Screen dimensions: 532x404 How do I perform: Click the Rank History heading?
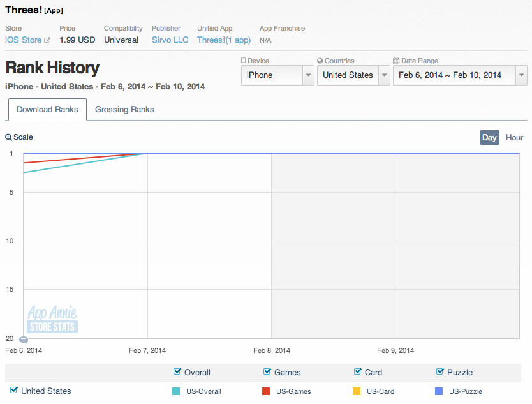[52, 68]
